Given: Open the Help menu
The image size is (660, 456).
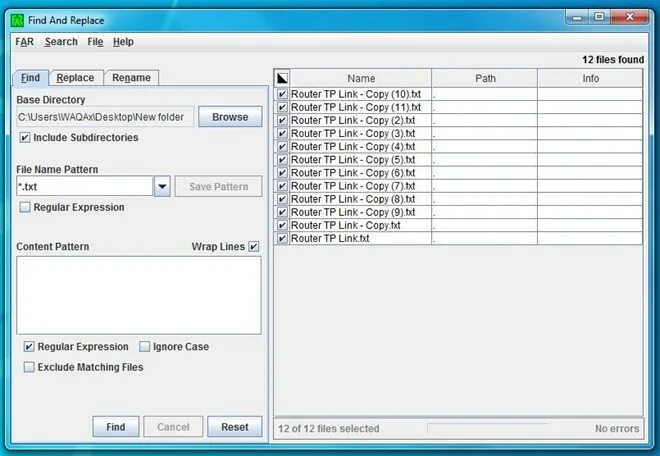Looking at the screenshot, I should coord(123,42).
